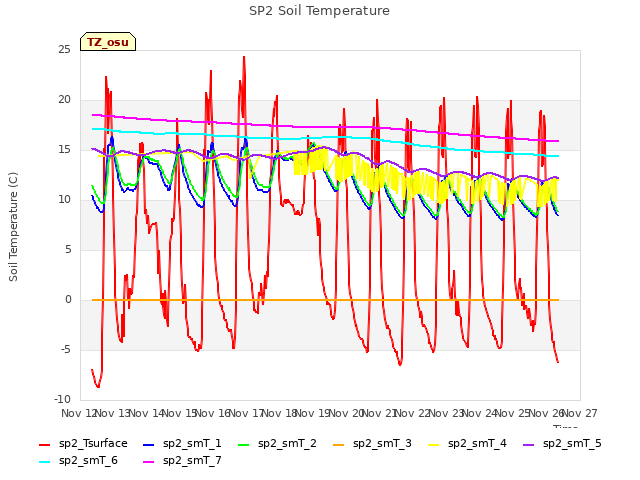Click the 10 y-axis tick label
Image resolution: width=640 pixels, height=480 pixels.
[x=64, y=200]
